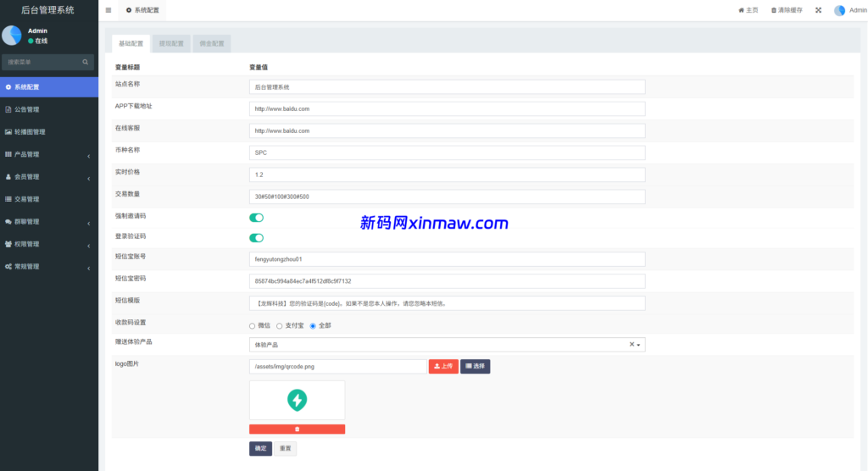Screen dimensions: 868x471
Task: Open 公告管理 in the sidebar
Action: (x=49, y=109)
